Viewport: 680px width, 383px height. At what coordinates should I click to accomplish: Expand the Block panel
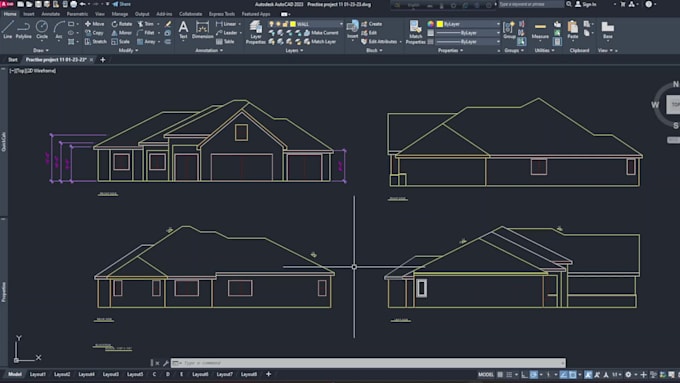point(374,50)
